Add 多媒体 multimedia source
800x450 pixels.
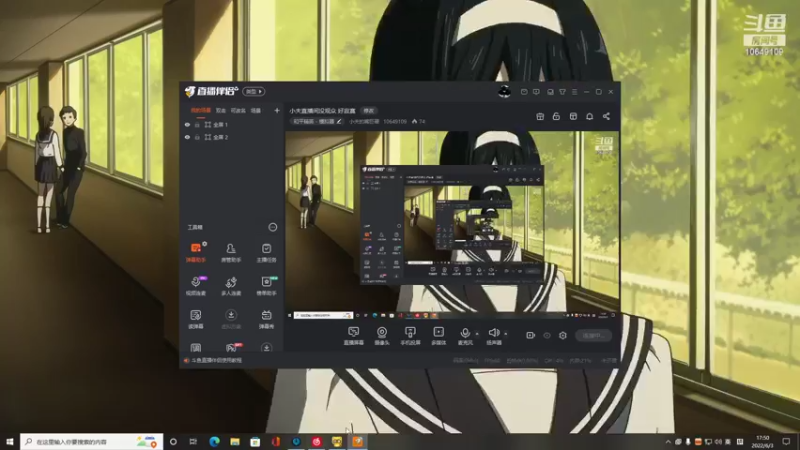coord(438,336)
